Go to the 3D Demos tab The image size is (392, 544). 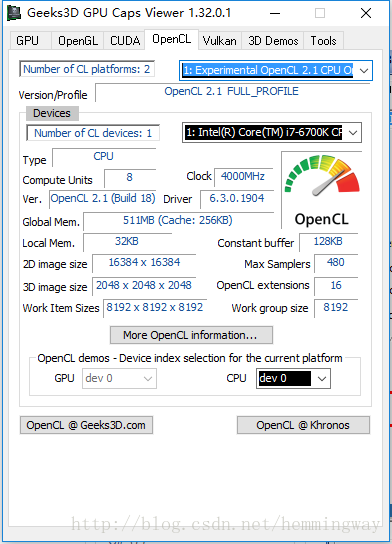[273, 41]
